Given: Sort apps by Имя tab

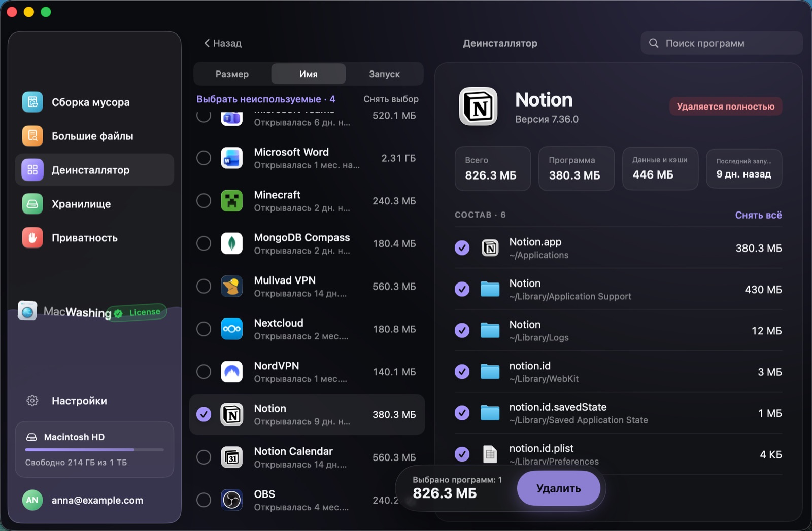Looking at the screenshot, I should 309,74.
